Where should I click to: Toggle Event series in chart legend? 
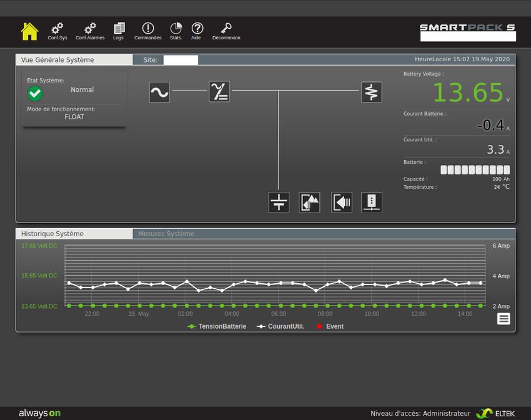click(x=330, y=326)
